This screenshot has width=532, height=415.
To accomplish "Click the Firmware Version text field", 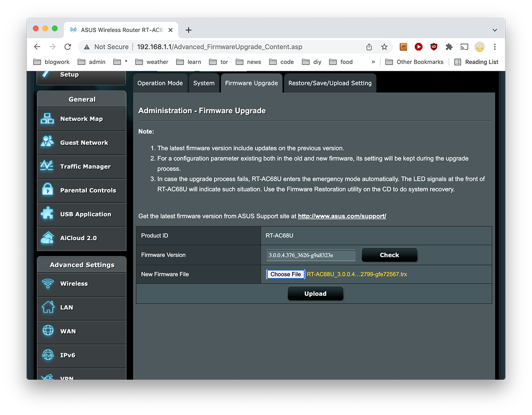I will (x=311, y=255).
